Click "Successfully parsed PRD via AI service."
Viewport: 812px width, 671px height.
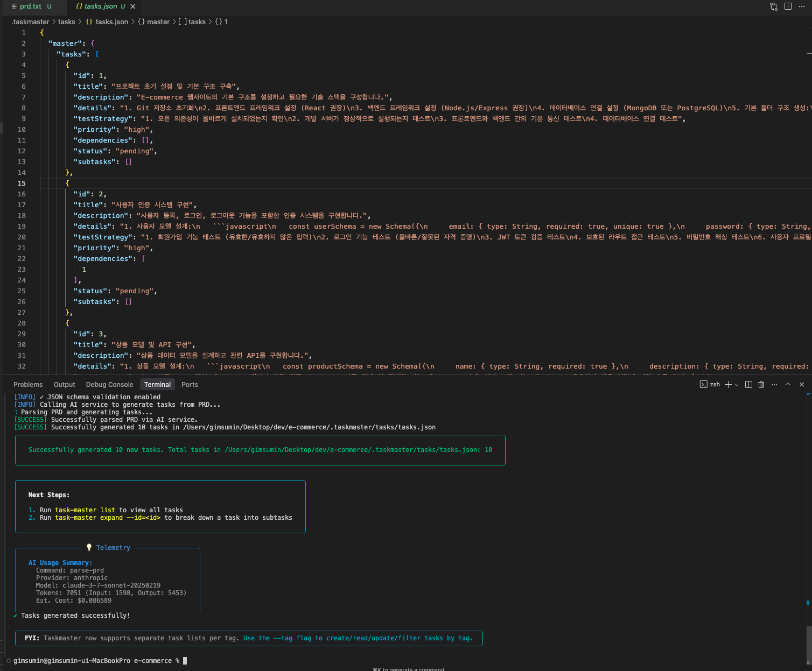124,420
